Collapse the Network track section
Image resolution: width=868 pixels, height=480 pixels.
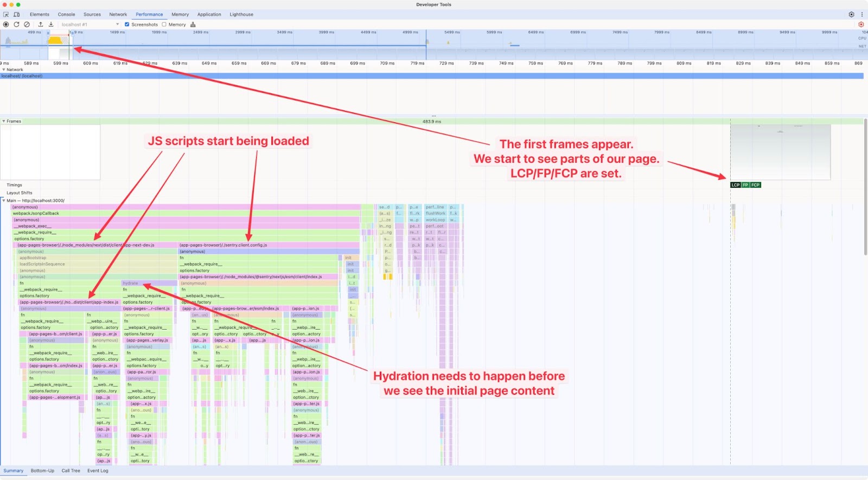[4, 70]
